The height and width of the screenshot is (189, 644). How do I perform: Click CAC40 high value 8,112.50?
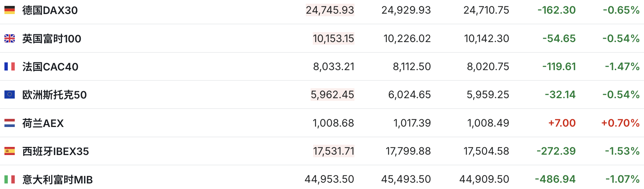pos(412,66)
